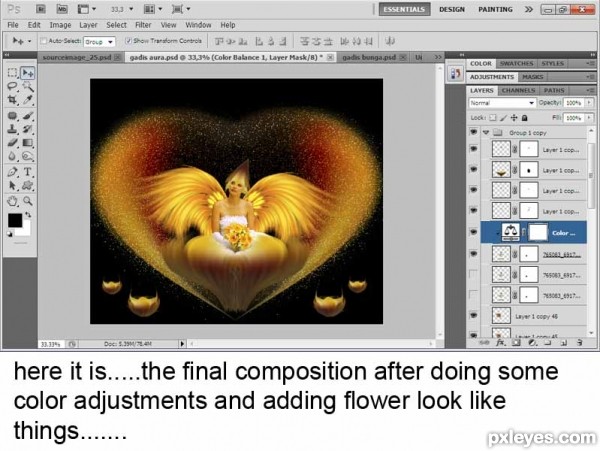
Task: Toggle the lock all icon in Layers
Action: [525, 118]
